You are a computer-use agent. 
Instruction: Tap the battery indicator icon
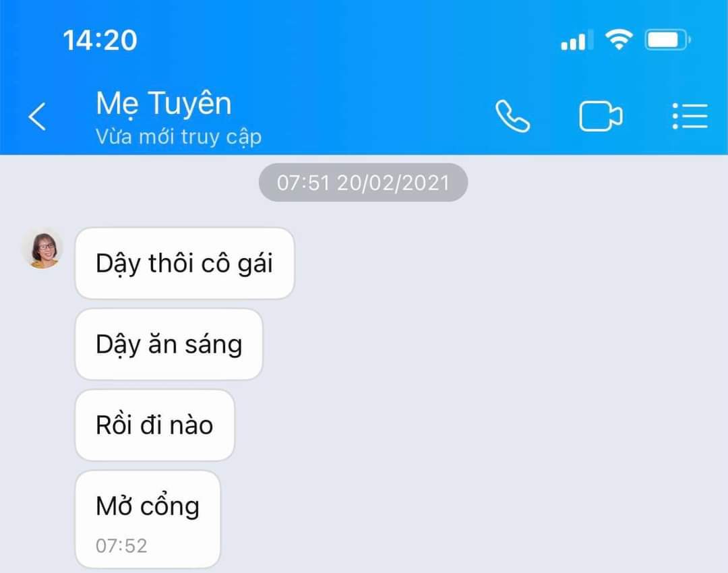(667, 40)
